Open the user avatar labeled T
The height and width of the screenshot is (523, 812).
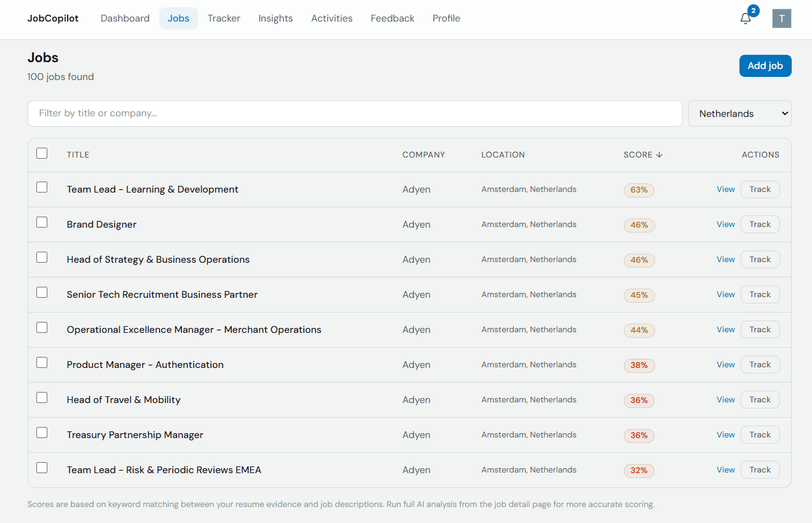(x=782, y=18)
